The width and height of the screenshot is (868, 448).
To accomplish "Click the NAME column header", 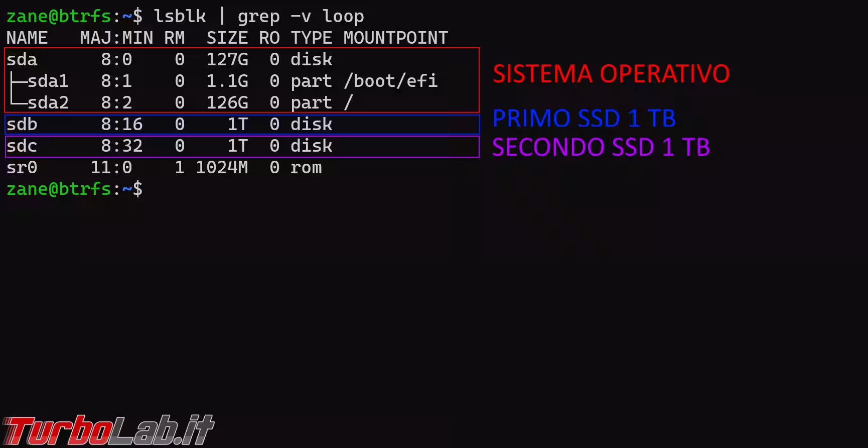I will click(27, 38).
